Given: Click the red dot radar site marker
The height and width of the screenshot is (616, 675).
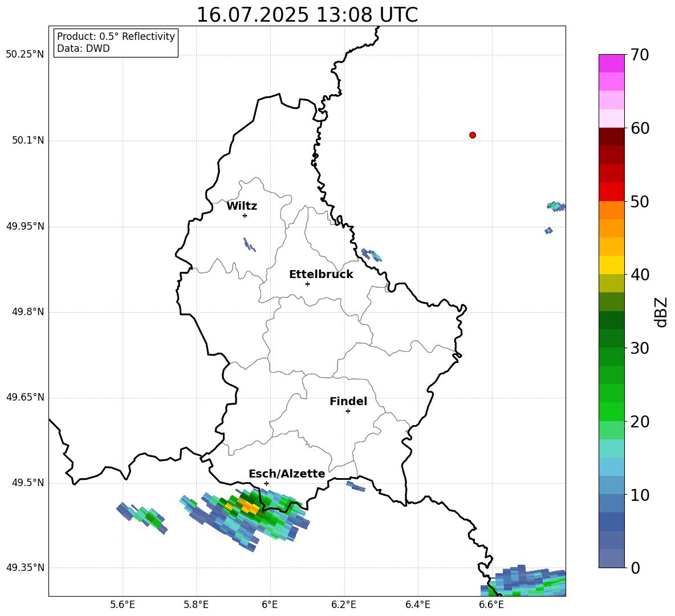Looking at the screenshot, I should tap(473, 135).
